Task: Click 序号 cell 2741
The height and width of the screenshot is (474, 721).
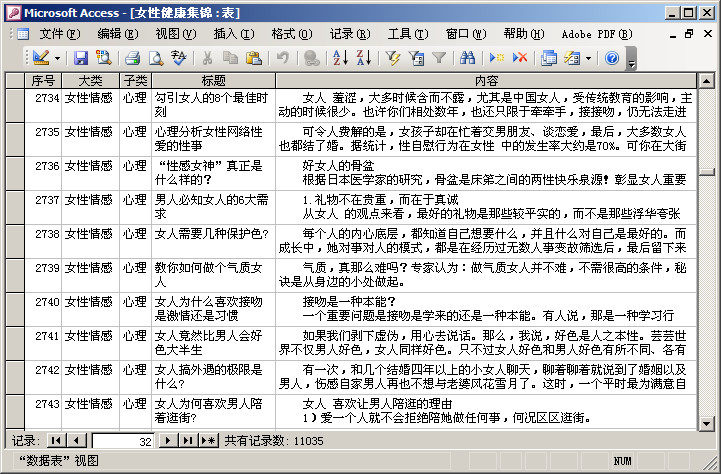Action: (43, 343)
